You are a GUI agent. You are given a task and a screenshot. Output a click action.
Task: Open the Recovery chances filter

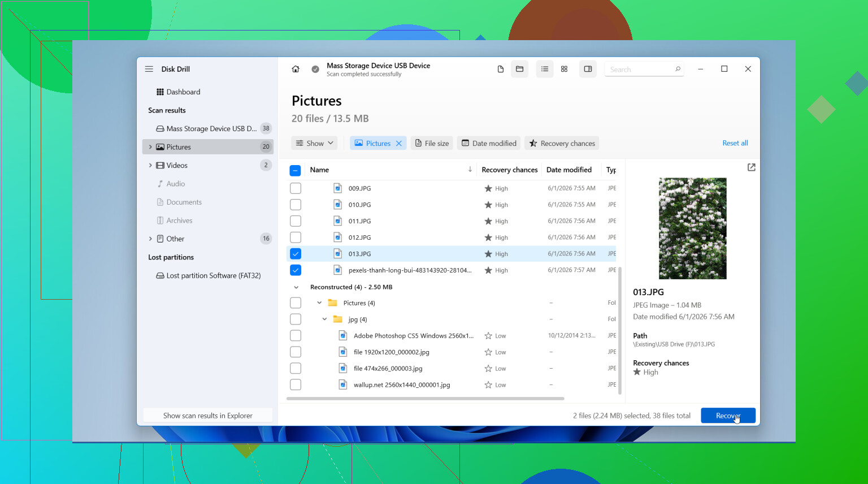pos(562,144)
